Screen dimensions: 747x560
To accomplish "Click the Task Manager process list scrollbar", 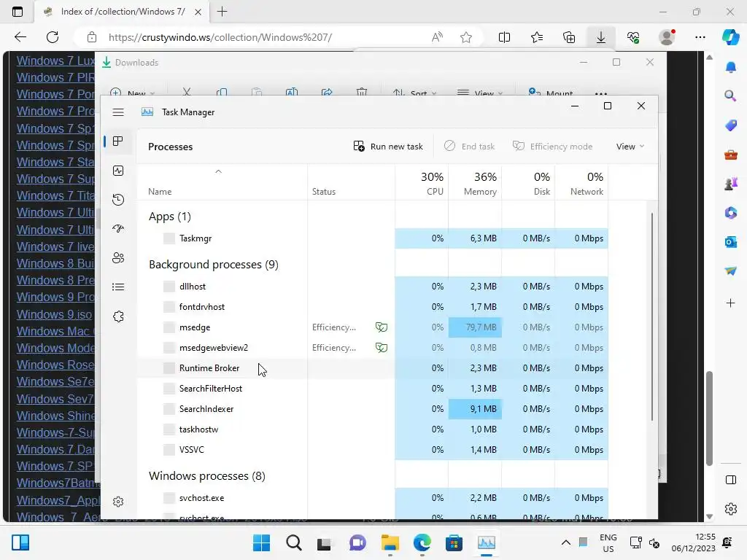I will (651, 316).
